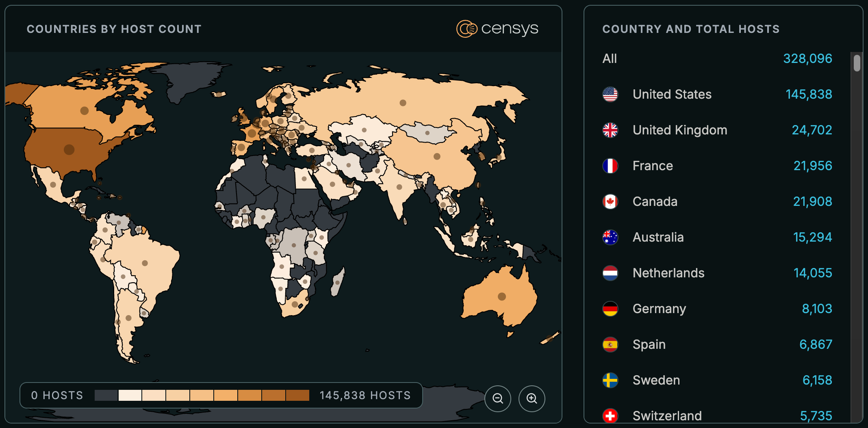This screenshot has width=868, height=428.
Task: Click Brazil on the world map
Action: click(145, 263)
